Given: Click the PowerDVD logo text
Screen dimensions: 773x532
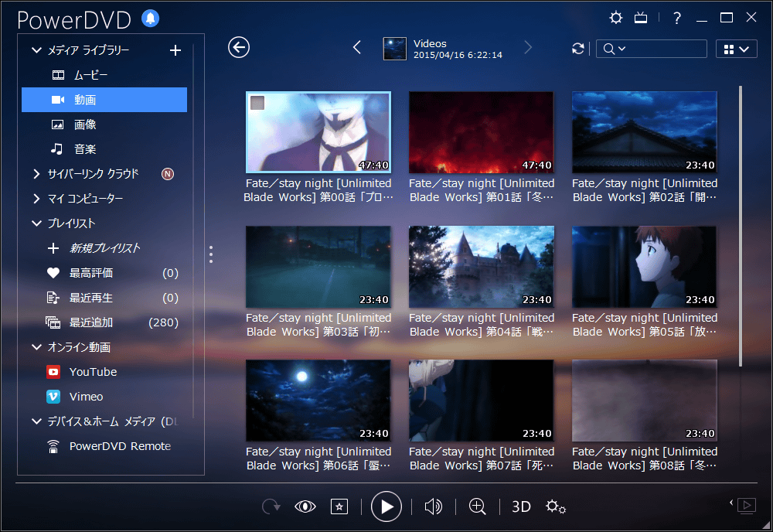Looking at the screenshot, I should tap(74, 20).
